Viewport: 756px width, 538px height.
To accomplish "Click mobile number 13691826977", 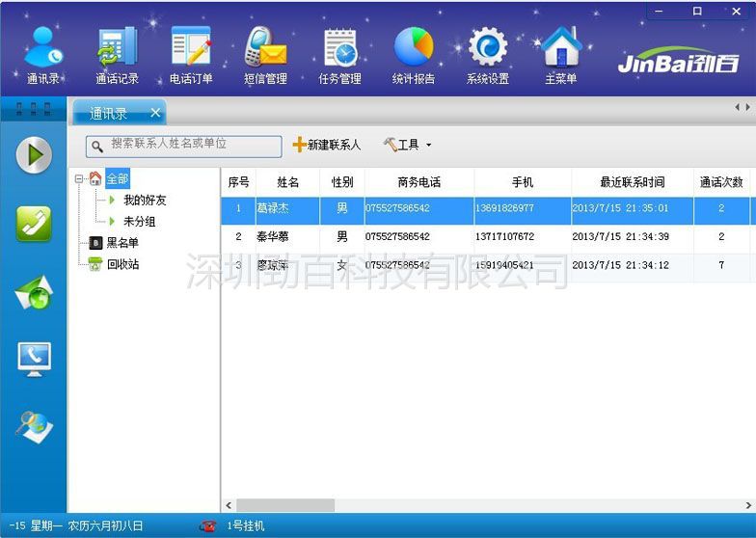I will (505, 208).
